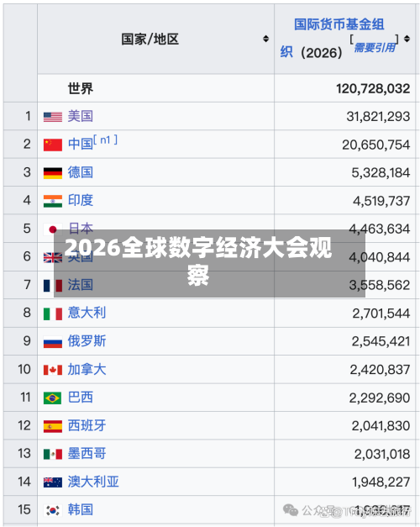Select rank number 15 beside 韩国
The width and height of the screenshot is (420, 527).
coord(24,509)
